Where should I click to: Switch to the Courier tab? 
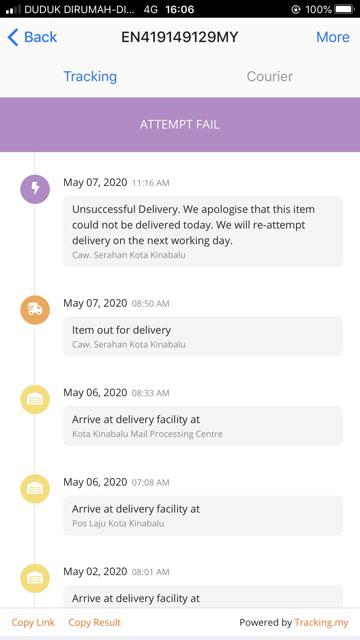pos(270,76)
